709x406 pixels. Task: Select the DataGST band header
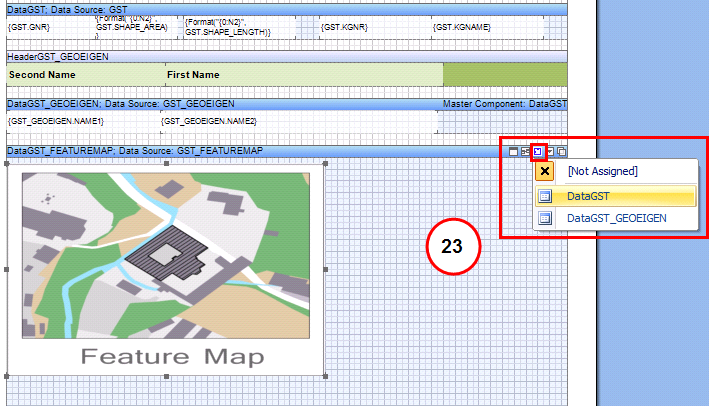point(287,9)
